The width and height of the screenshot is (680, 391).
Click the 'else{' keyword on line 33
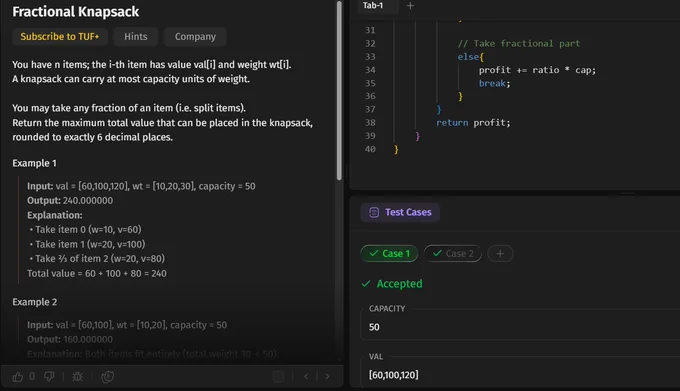coord(471,57)
